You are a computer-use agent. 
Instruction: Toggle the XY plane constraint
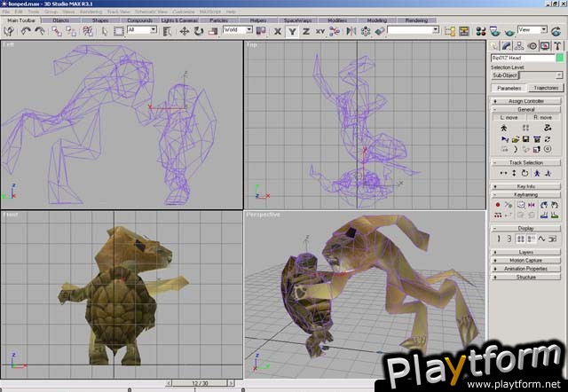click(320, 32)
